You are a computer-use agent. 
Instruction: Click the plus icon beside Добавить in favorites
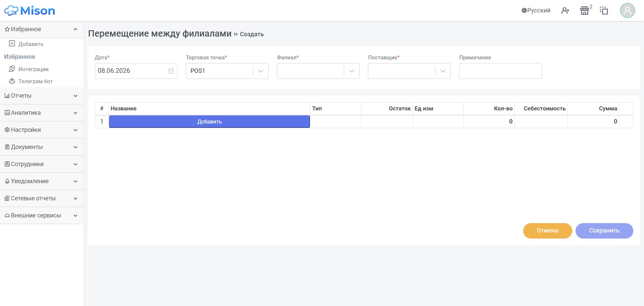coord(12,44)
